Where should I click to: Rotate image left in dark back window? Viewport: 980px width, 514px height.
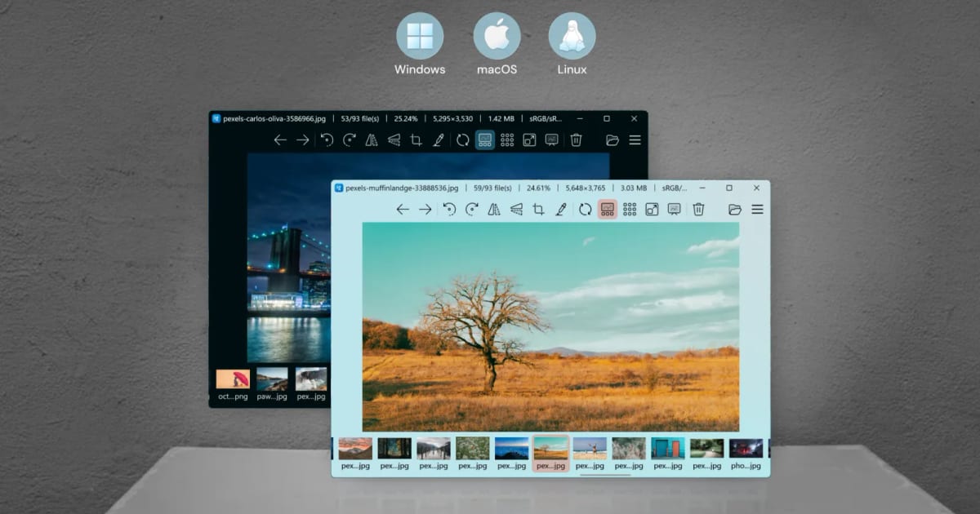click(x=327, y=140)
